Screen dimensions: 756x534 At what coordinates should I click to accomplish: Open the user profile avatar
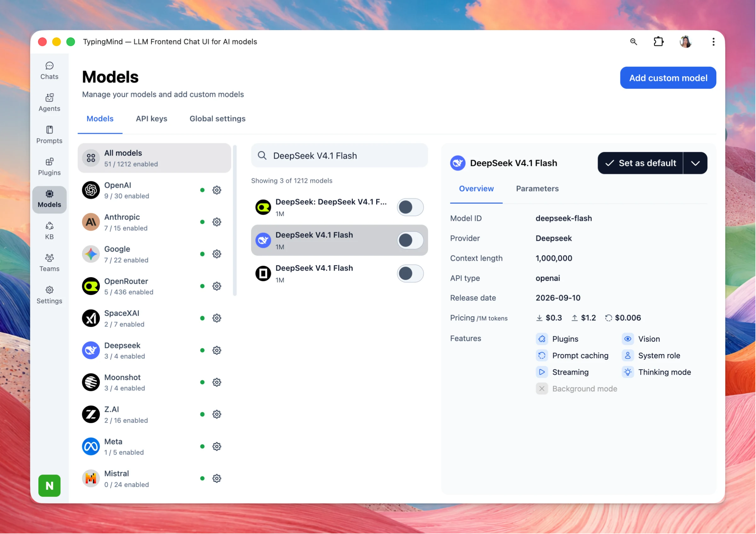coord(686,42)
